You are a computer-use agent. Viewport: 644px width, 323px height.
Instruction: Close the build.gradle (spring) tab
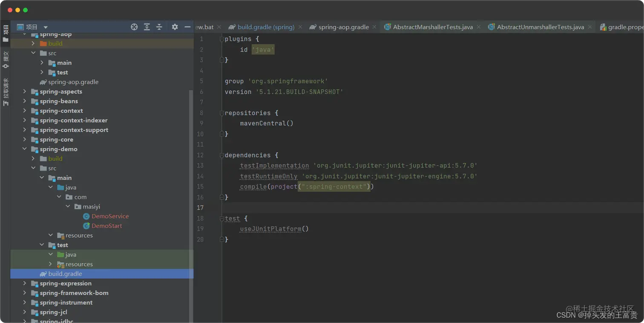coord(300,27)
